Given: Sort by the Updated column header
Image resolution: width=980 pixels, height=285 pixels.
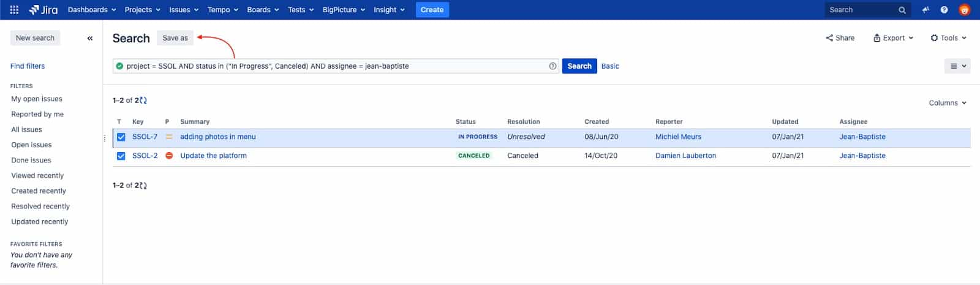Looking at the screenshot, I should click(785, 122).
